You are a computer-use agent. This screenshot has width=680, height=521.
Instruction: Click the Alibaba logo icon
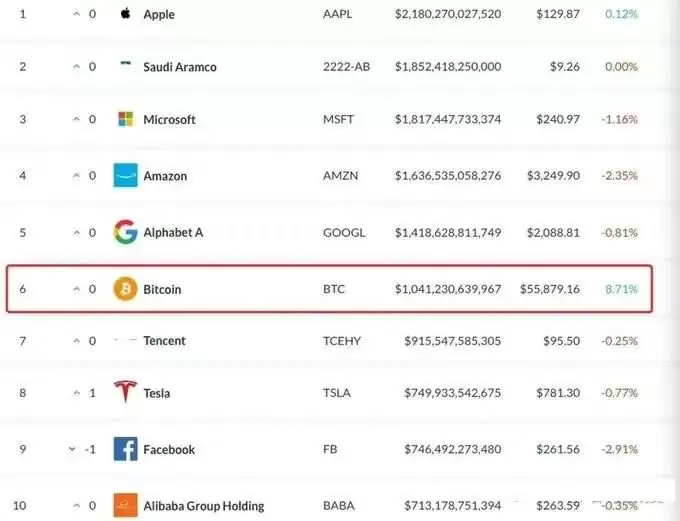125,505
